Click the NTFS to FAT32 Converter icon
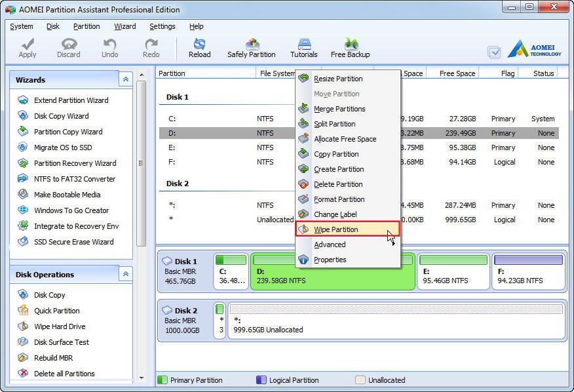The height and width of the screenshot is (392, 574). click(23, 179)
